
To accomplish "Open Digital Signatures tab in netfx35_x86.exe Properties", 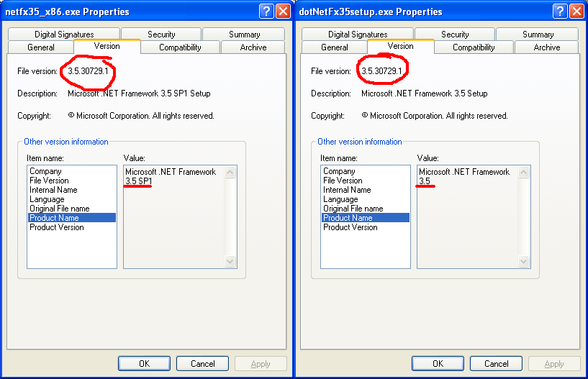I will click(x=64, y=34).
